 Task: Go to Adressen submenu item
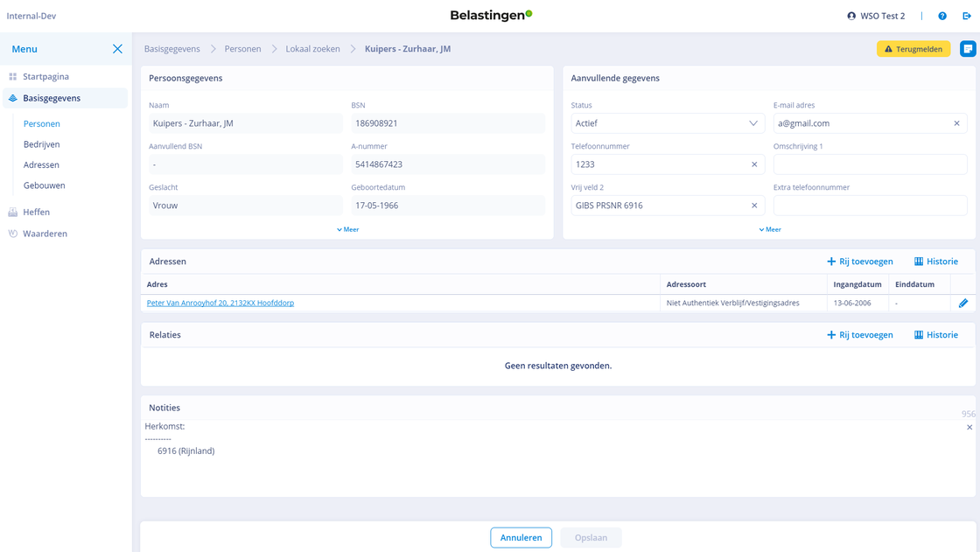point(41,165)
